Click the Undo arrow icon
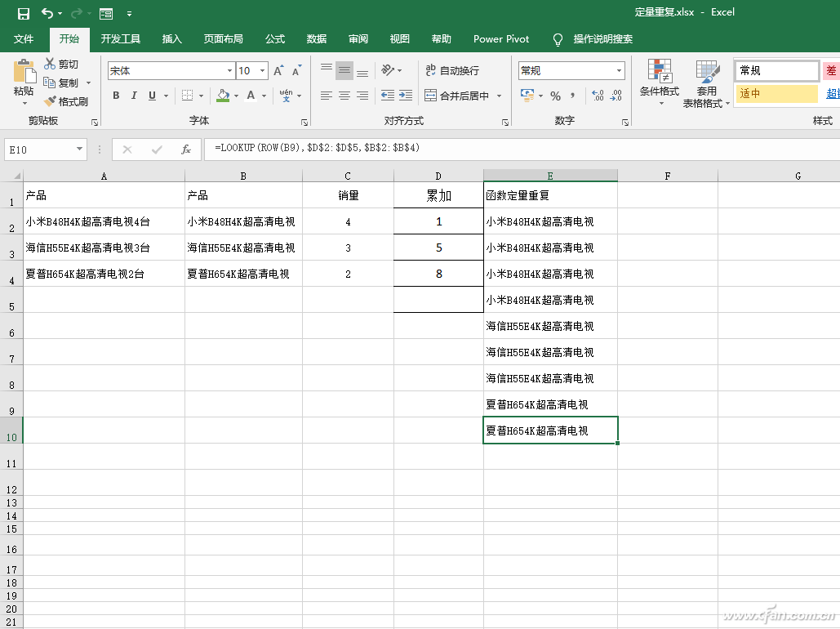The width and height of the screenshot is (840, 629). 47,13
